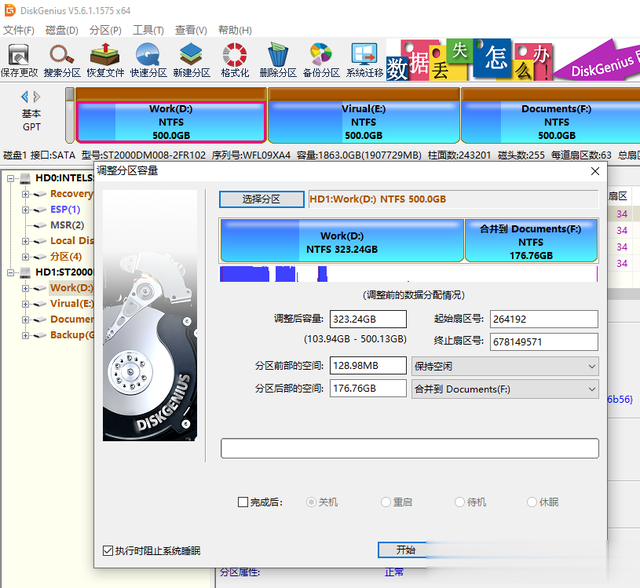
Task: Open the 工具(T) Tools menu
Action: [148, 30]
